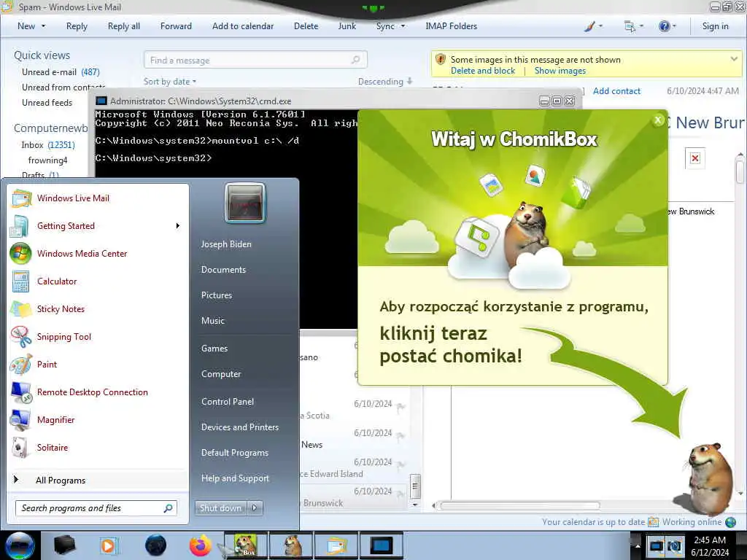Open Paint from the Start menu
The width and height of the screenshot is (747, 560).
point(47,364)
